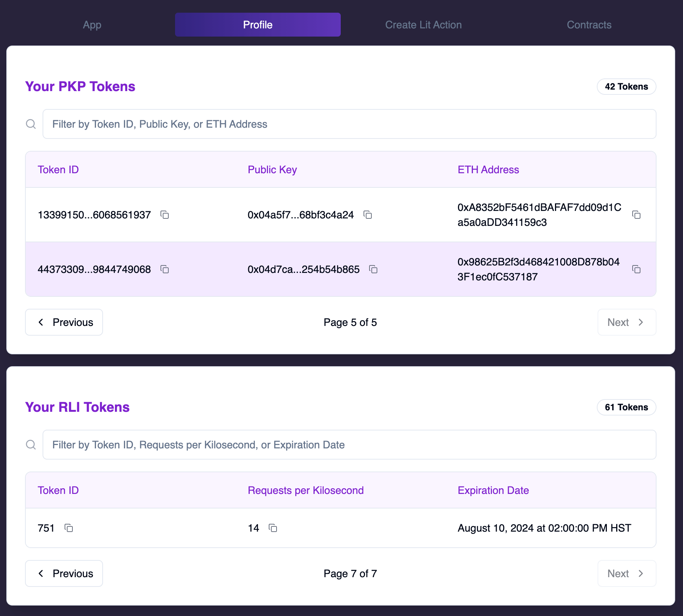Click Next in PKP tokens pagination
Screen dimensions: 683x616
click(x=626, y=322)
